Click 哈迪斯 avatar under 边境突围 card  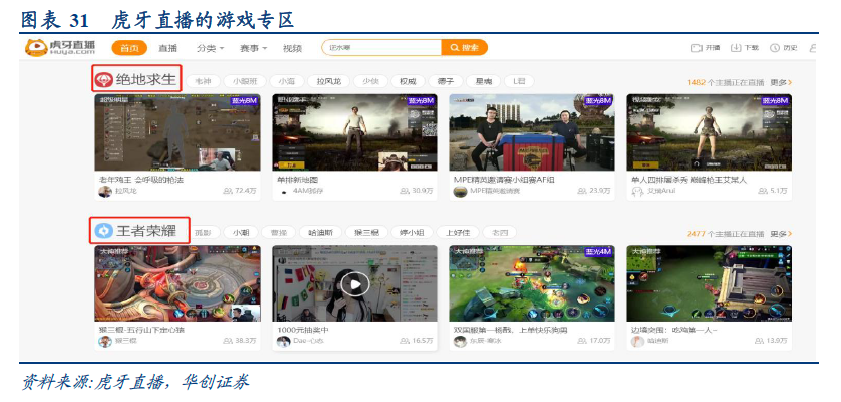(x=637, y=341)
